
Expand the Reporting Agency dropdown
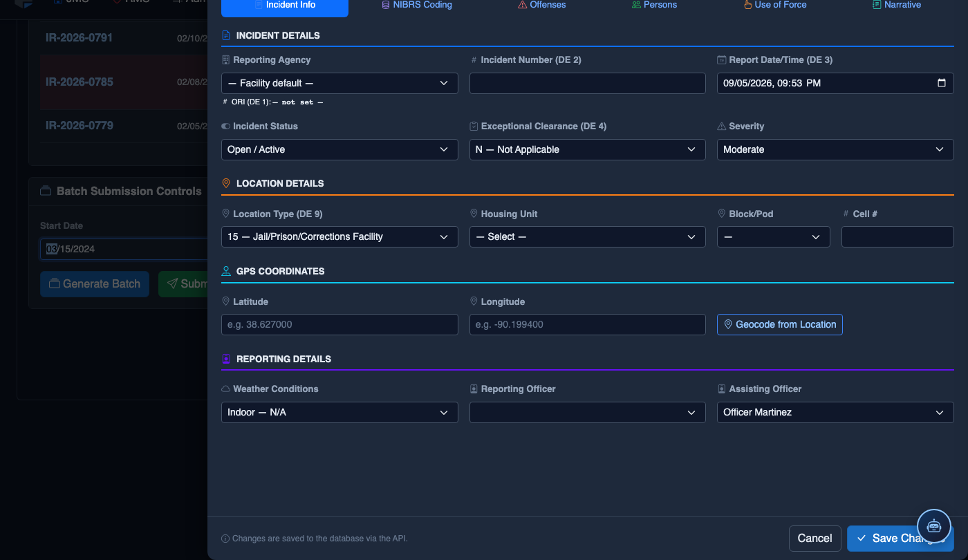(339, 83)
